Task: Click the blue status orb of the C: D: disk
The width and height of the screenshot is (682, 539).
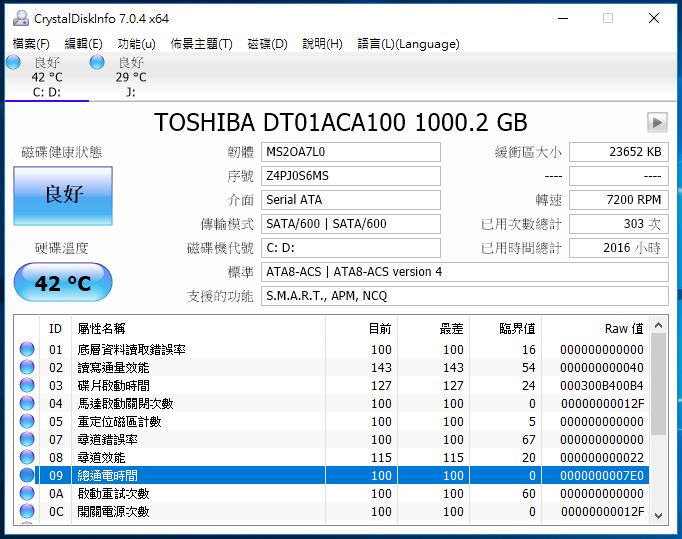Action: point(13,63)
